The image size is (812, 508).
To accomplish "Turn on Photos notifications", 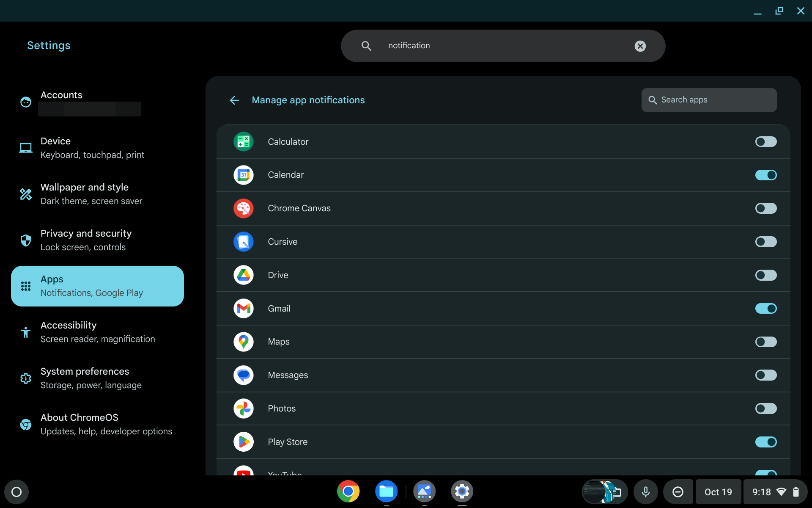I will [766, 409].
